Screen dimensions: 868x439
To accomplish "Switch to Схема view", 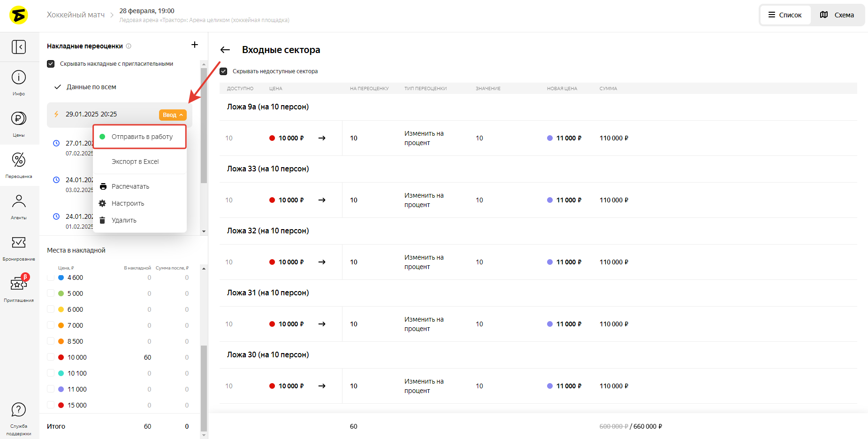I will click(x=837, y=15).
